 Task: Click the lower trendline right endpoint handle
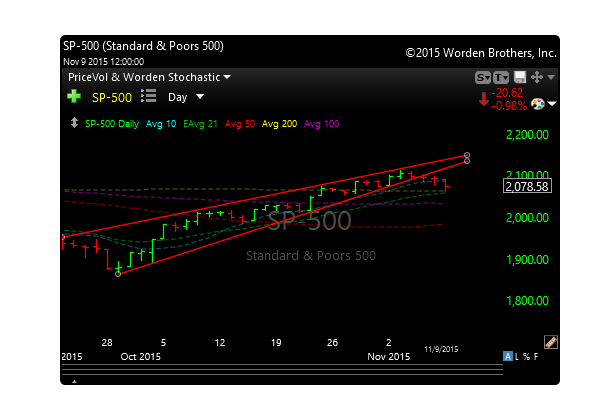[x=467, y=161]
